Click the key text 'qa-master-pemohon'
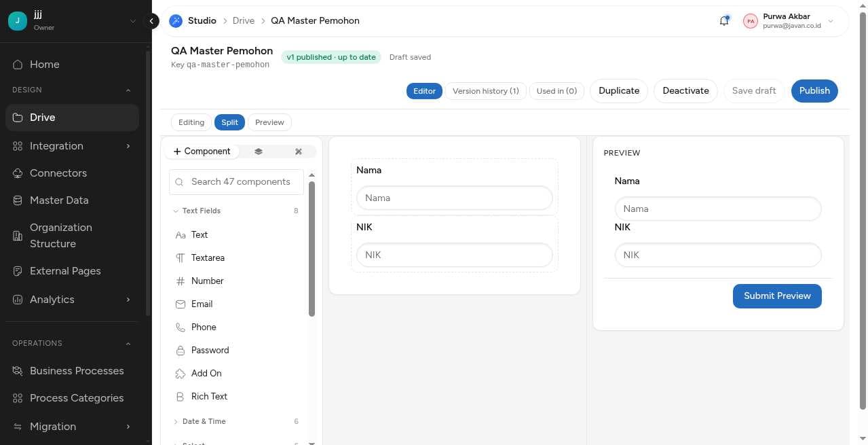The image size is (868, 445). click(x=228, y=65)
